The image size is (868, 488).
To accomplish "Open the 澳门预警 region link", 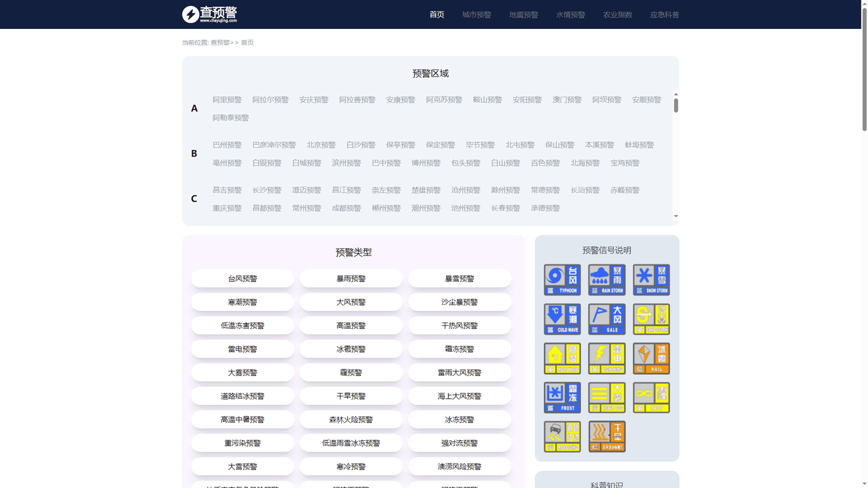I will pos(567,100).
